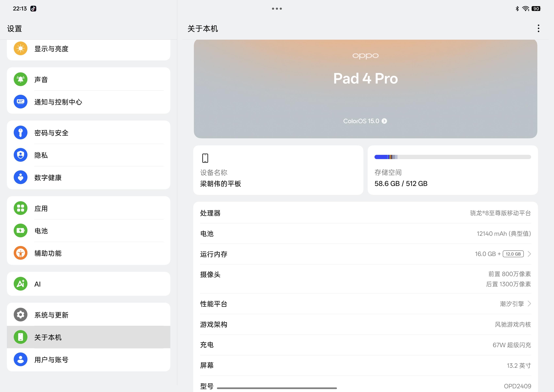Image resolution: width=554 pixels, height=392 pixels.
Task: Open 隐私 settings
Action: [x=89, y=155]
